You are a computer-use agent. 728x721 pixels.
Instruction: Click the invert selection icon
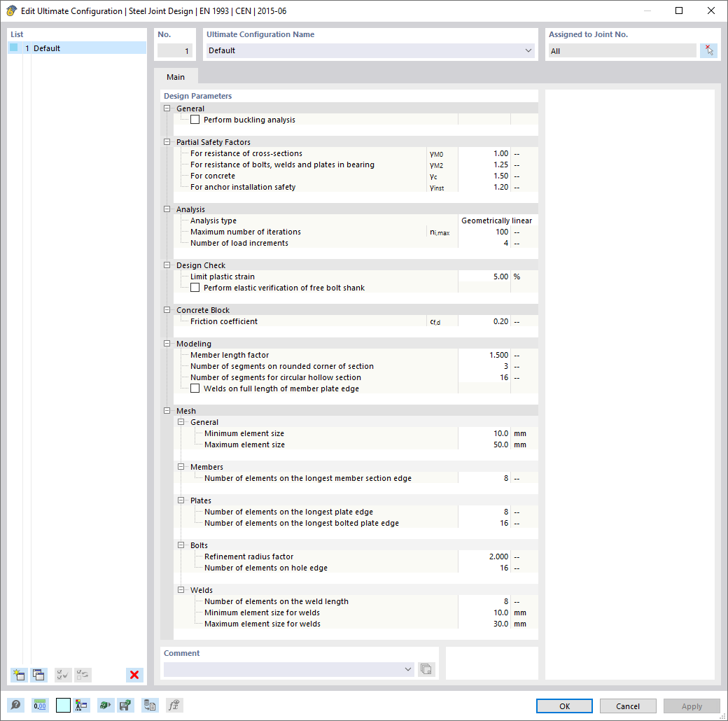[83, 675]
